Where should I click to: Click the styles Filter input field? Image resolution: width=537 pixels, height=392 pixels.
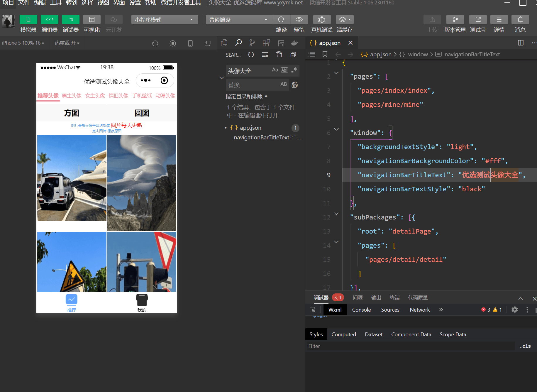410,346
